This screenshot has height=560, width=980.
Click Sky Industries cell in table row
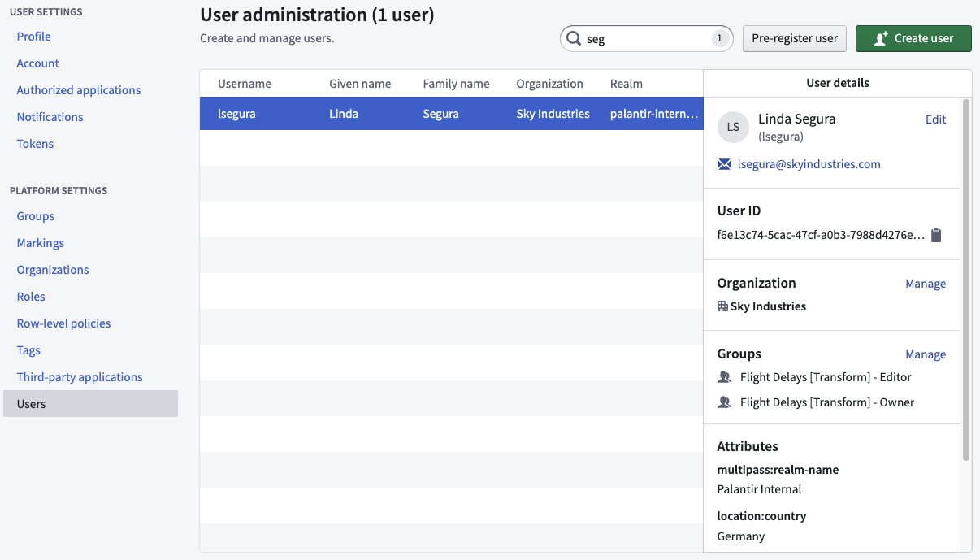tap(553, 114)
